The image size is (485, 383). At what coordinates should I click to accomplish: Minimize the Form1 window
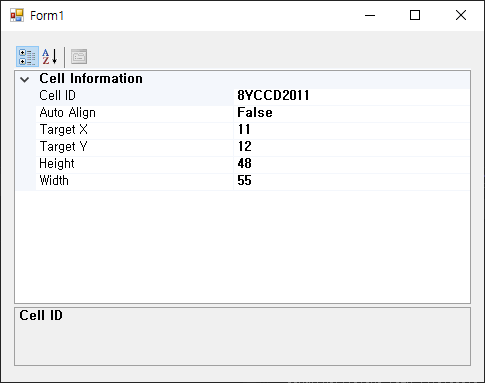(370, 15)
